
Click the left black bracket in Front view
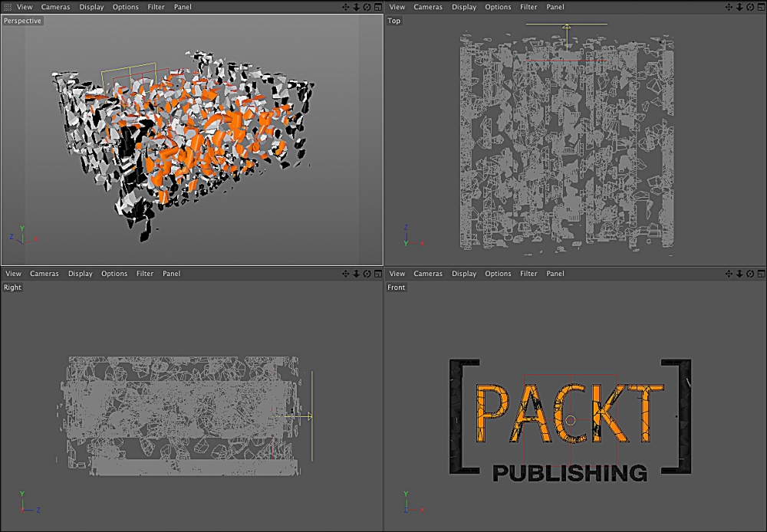click(464, 416)
